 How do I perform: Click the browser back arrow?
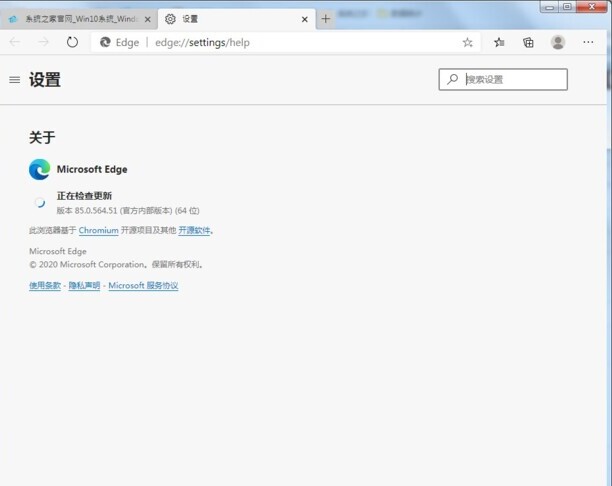click(x=15, y=42)
